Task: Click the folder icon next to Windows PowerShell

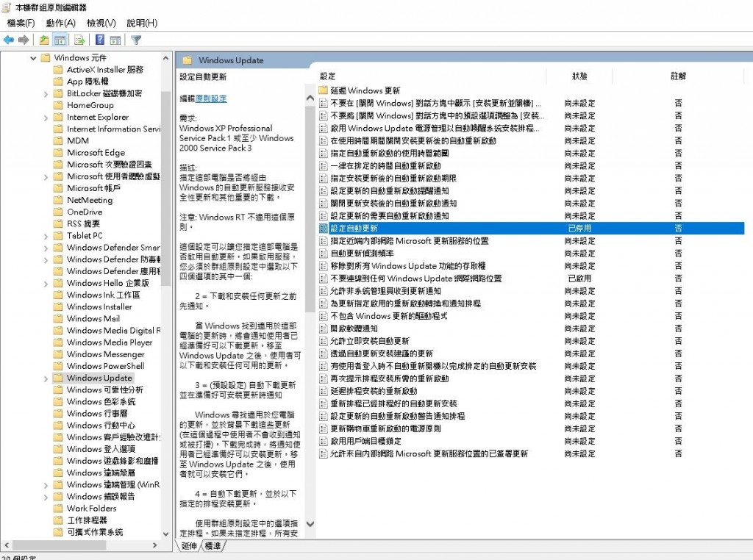Action: point(58,366)
